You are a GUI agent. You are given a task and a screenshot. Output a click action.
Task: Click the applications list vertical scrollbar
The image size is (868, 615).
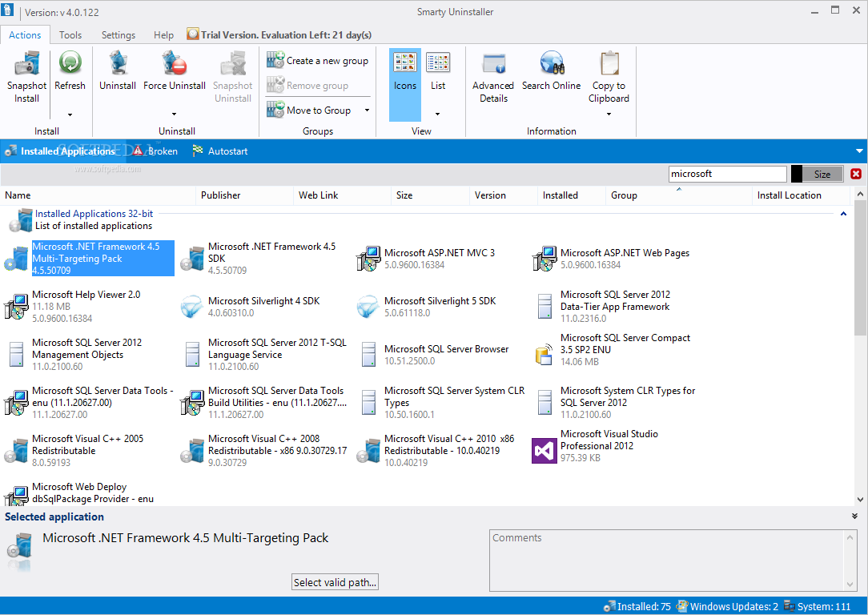[x=860, y=268]
